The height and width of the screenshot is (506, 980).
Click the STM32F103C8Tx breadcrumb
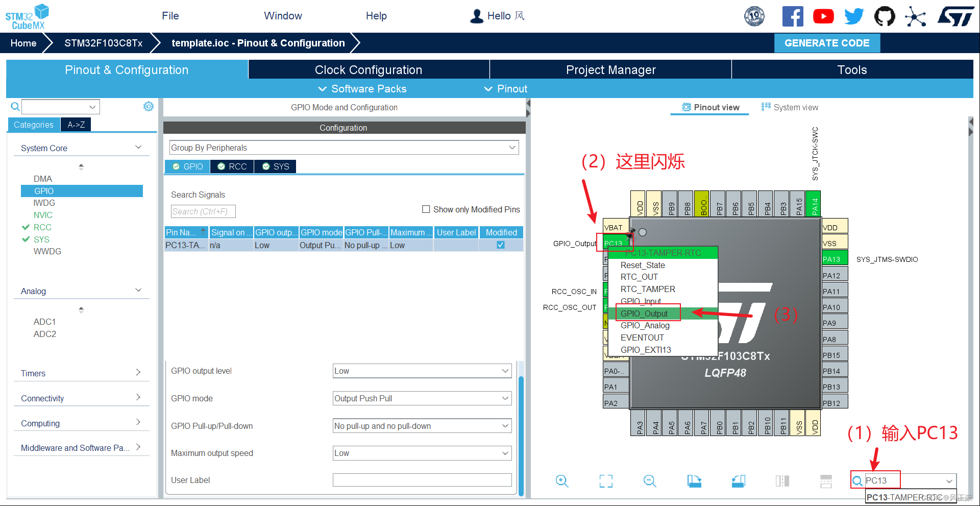pyautogui.click(x=103, y=43)
